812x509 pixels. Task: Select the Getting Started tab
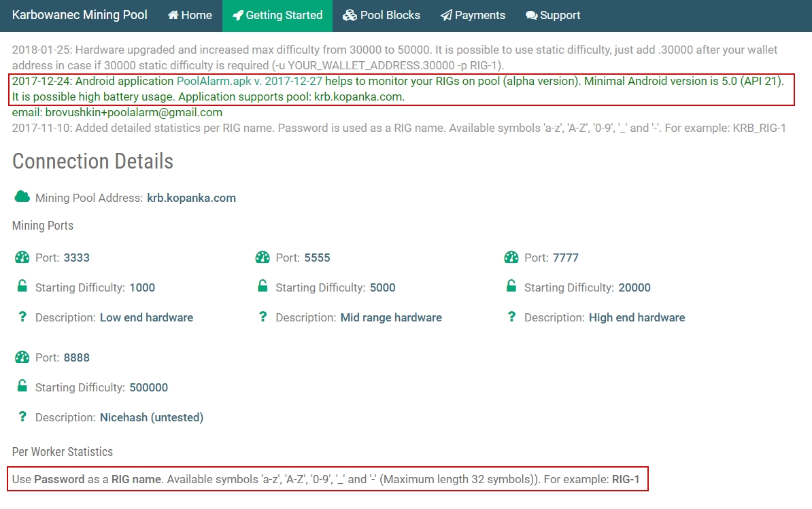(277, 16)
